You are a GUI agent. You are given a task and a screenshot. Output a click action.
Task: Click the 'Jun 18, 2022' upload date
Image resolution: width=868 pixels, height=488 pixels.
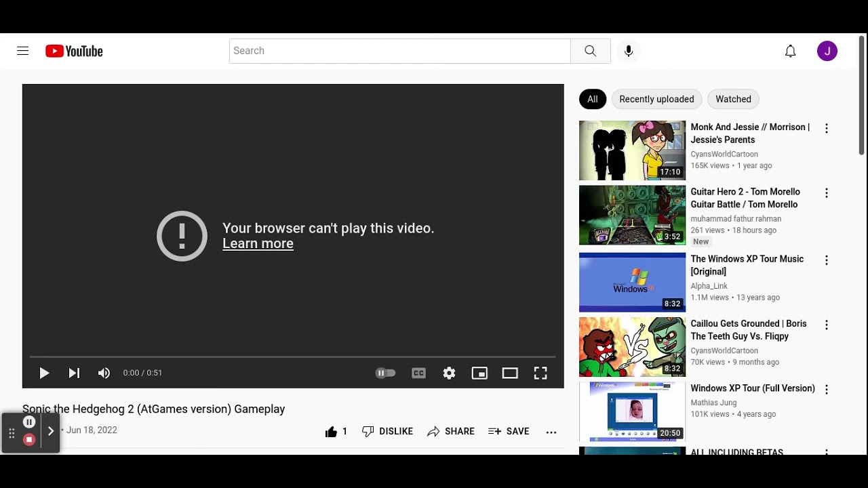click(x=92, y=430)
